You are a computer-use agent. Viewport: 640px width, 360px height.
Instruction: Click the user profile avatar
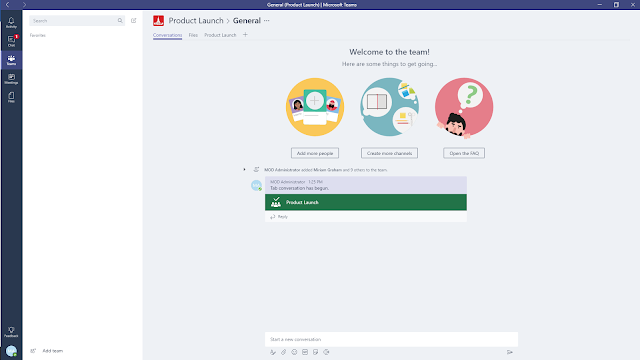11,351
